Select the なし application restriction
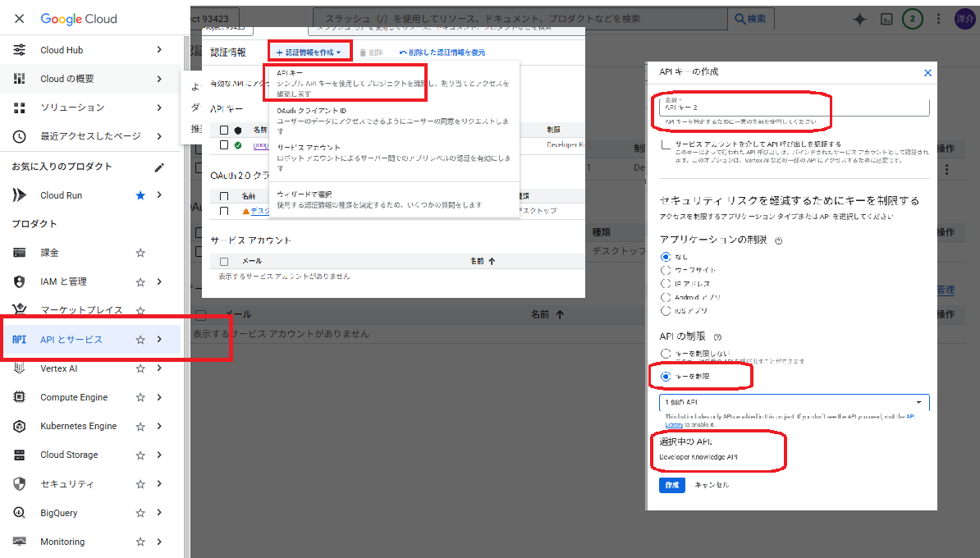 pyautogui.click(x=665, y=255)
